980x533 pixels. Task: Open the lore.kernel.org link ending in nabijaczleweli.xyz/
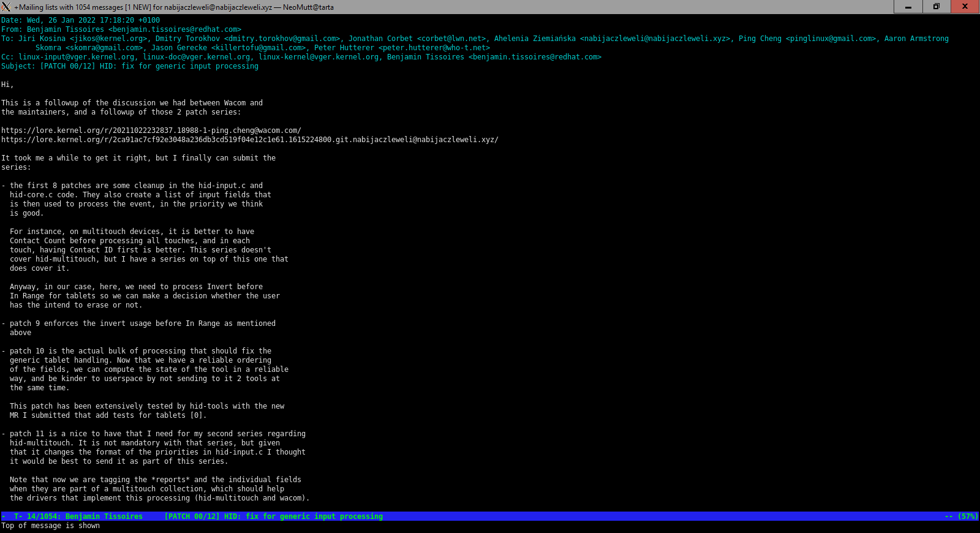pos(249,140)
